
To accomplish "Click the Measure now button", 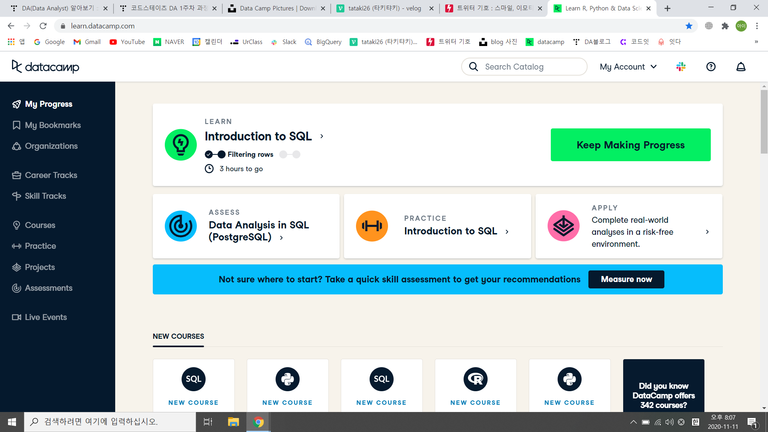I will pyautogui.click(x=626, y=279).
